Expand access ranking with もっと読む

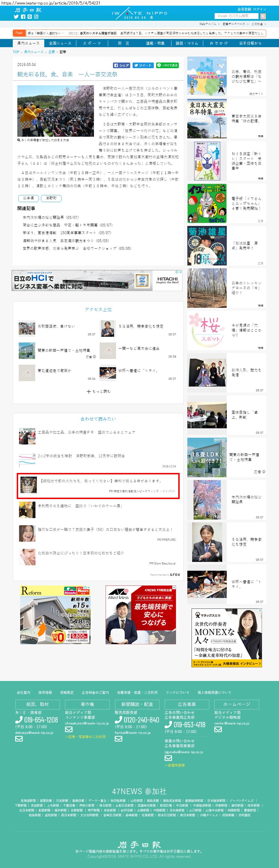[x=98, y=391]
